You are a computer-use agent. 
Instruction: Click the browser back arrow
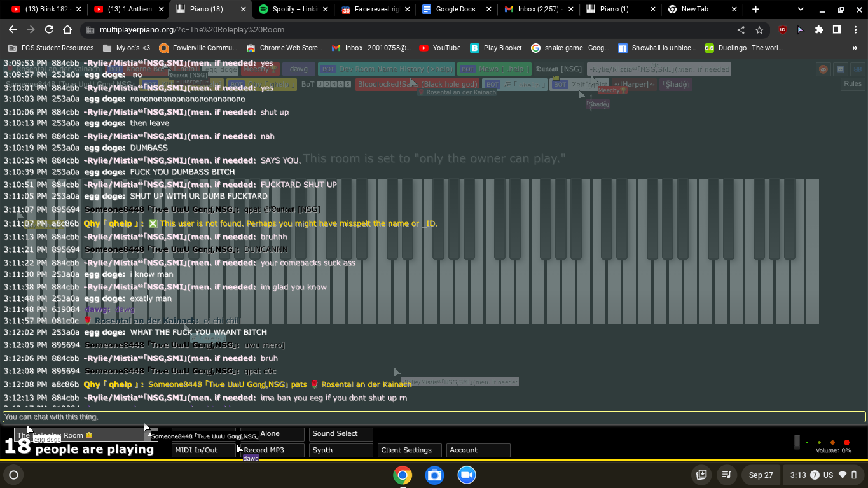[x=13, y=30]
